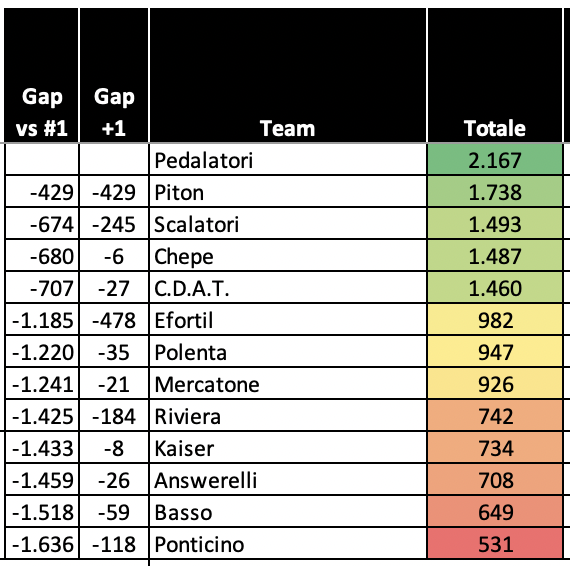This screenshot has width=570, height=566.
Task: Select the Pedalatori team cell
Action: click(x=288, y=160)
